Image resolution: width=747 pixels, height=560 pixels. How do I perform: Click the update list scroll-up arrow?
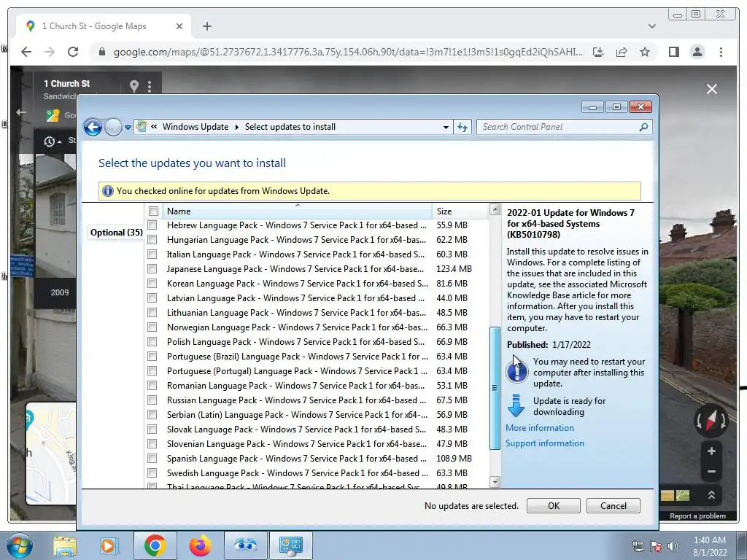(x=495, y=209)
